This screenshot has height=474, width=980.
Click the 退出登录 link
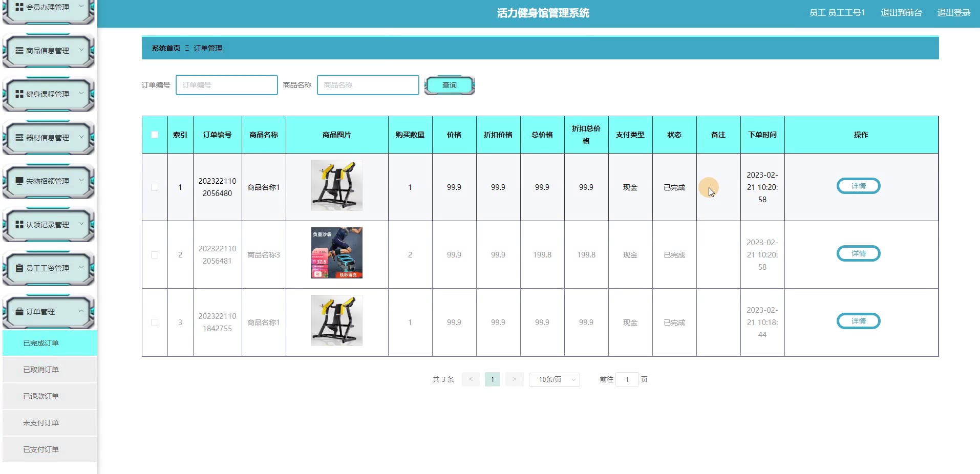click(x=953, y=13)
